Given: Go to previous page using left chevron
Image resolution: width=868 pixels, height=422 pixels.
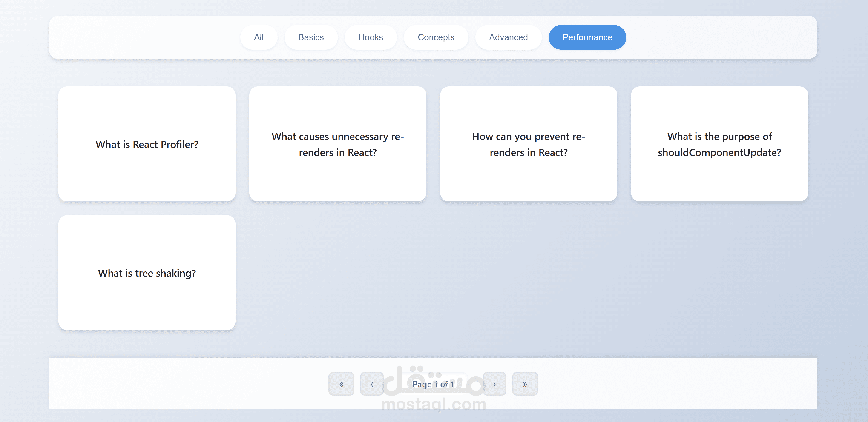Looking at the screenshot, I should tap(372, 384).
